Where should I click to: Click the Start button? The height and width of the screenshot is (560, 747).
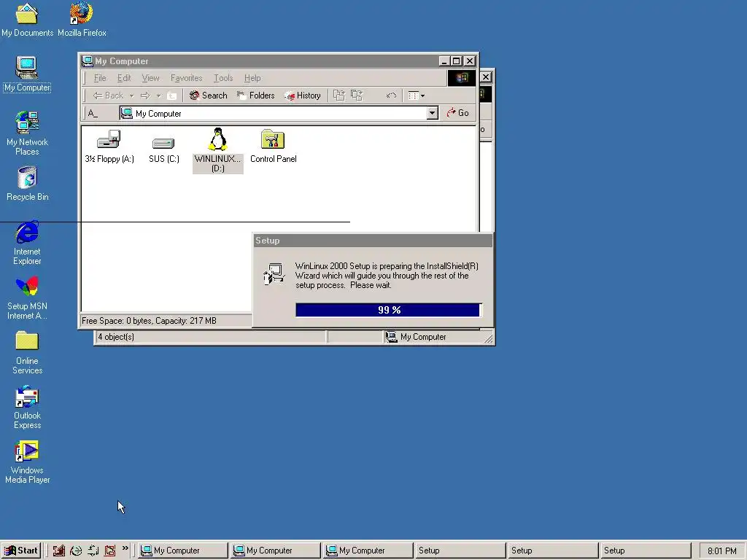pos(21,551)
